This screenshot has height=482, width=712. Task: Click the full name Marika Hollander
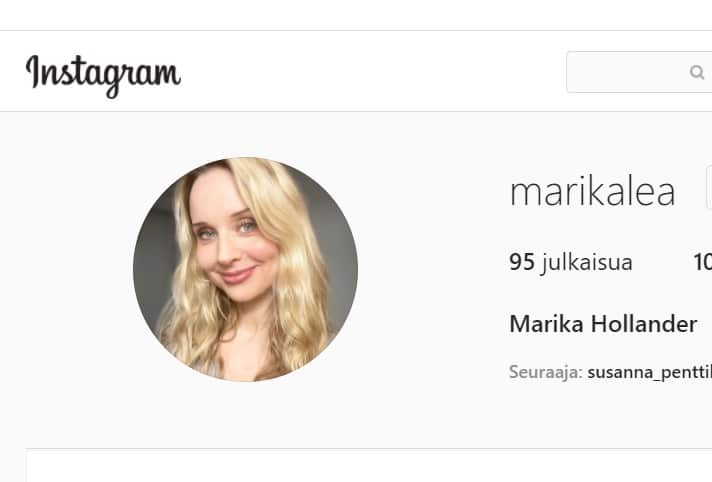[603, 324]
